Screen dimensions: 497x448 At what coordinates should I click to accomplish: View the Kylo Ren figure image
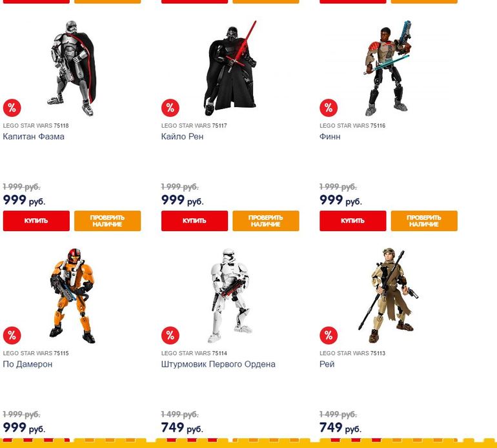coord(230,68)
